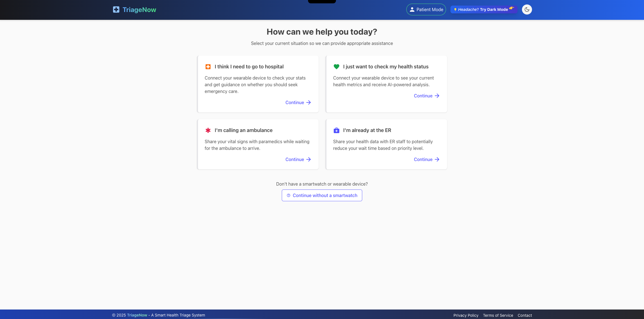This screenshot has width=644, height=319.
Task: Click the blue medical kit ER icon
Action: 337,130
